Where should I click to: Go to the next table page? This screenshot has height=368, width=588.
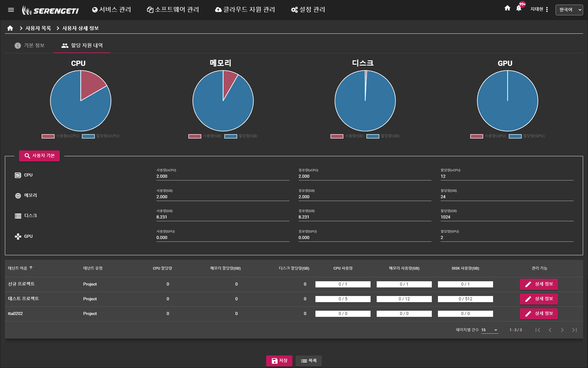tap(562, 330)
